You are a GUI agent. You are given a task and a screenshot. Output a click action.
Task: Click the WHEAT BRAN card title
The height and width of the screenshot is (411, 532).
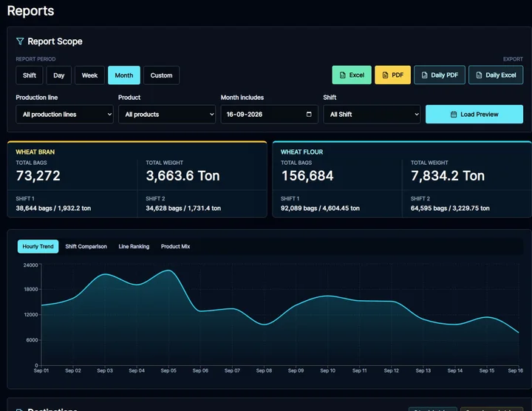[x=35, y=152]
